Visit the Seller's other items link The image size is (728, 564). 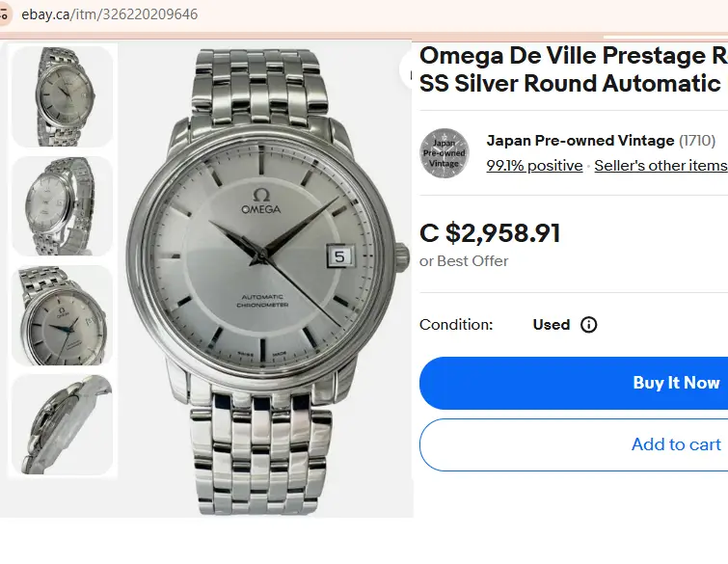661,166
